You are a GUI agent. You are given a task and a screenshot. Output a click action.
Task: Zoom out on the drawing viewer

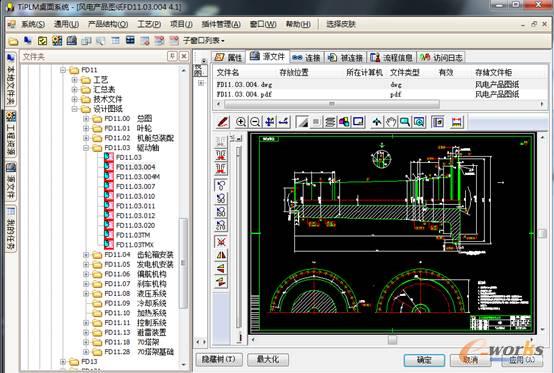tap(255, 122)
